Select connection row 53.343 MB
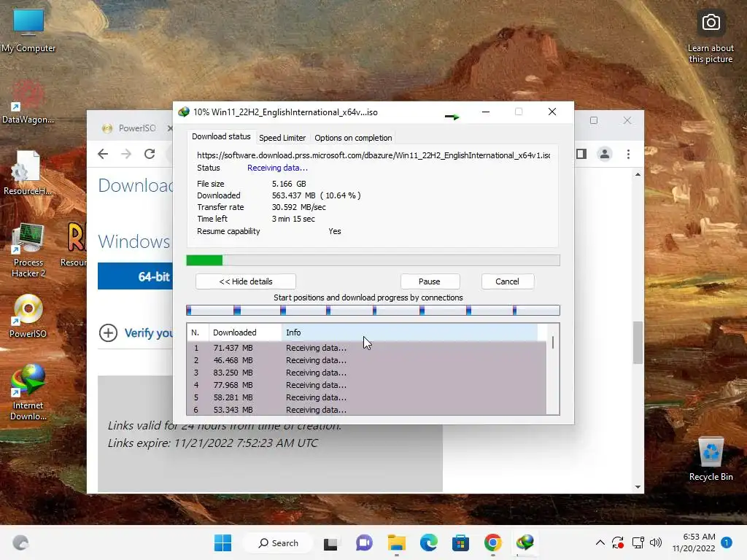 coord(367,410)
